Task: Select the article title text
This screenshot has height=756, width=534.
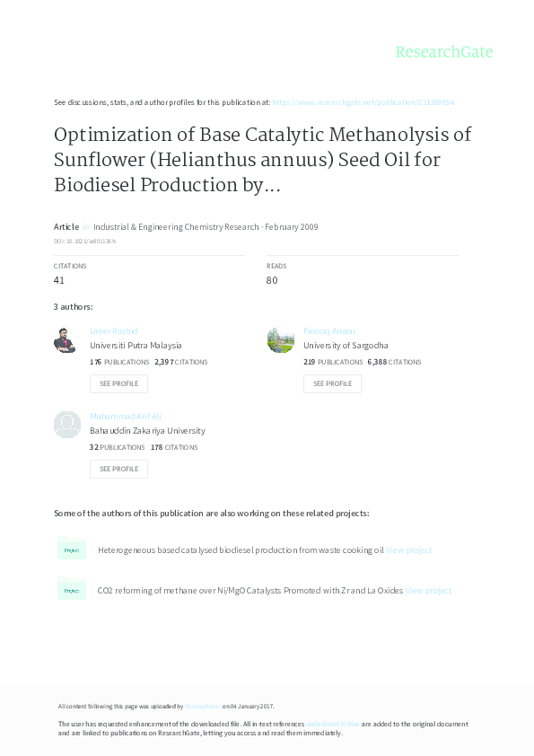Action: pyautogui.click(x=261, y=160)
